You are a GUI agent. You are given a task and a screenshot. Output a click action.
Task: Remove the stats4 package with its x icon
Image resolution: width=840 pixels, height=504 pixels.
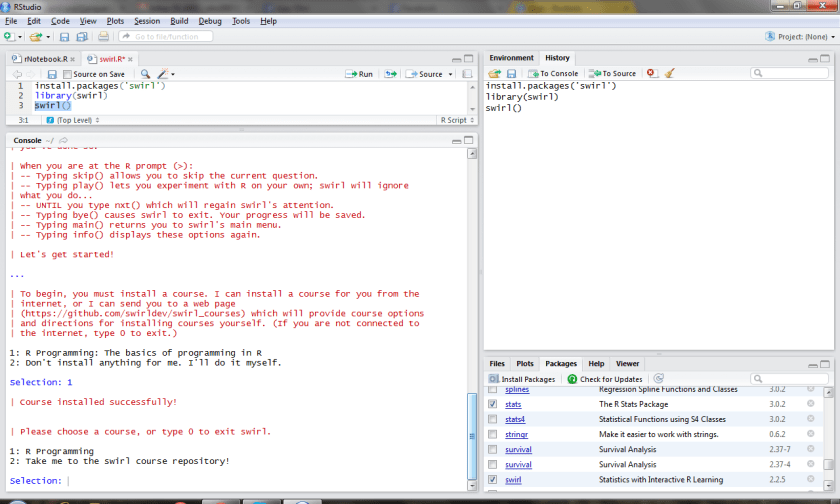[x=811, y=419]
